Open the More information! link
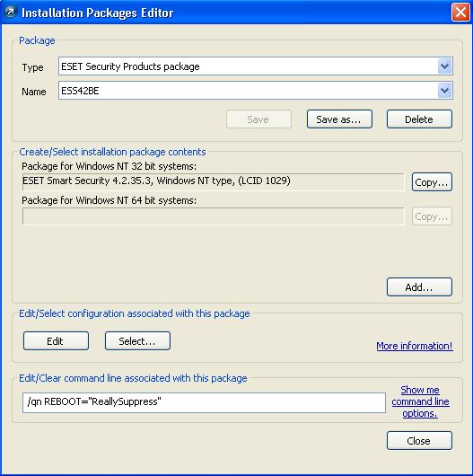The width and height of the screenshot is (473, 476). [415, 346]
